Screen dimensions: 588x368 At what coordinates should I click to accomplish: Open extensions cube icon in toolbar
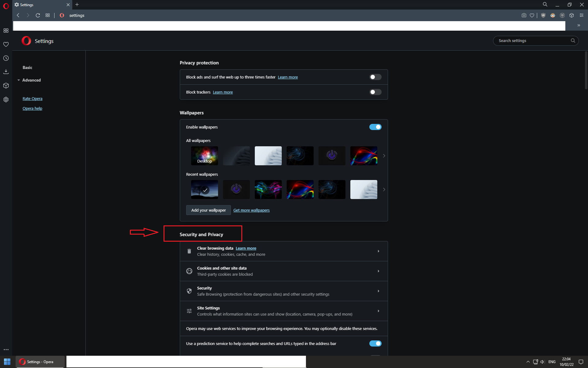point(571,15)
